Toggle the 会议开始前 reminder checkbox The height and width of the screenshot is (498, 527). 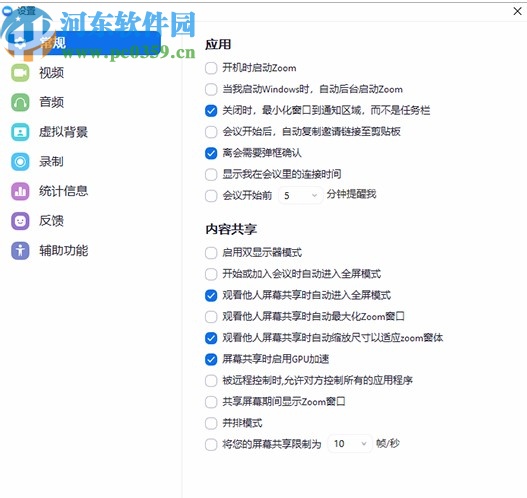point(211,196)
